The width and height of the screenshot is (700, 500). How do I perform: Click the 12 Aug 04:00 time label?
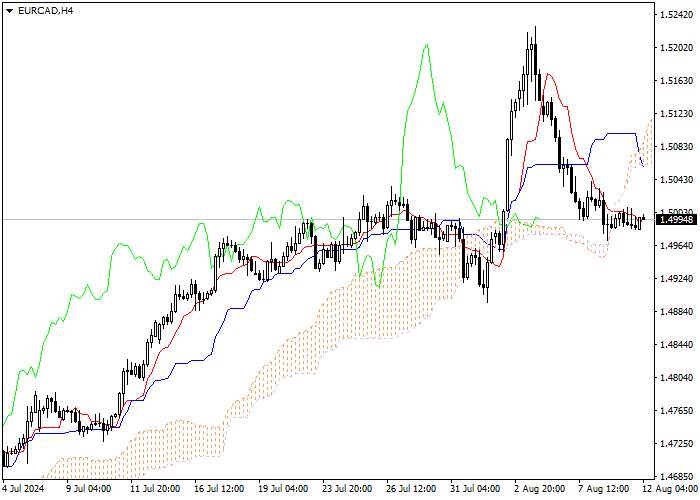[670, 488]
